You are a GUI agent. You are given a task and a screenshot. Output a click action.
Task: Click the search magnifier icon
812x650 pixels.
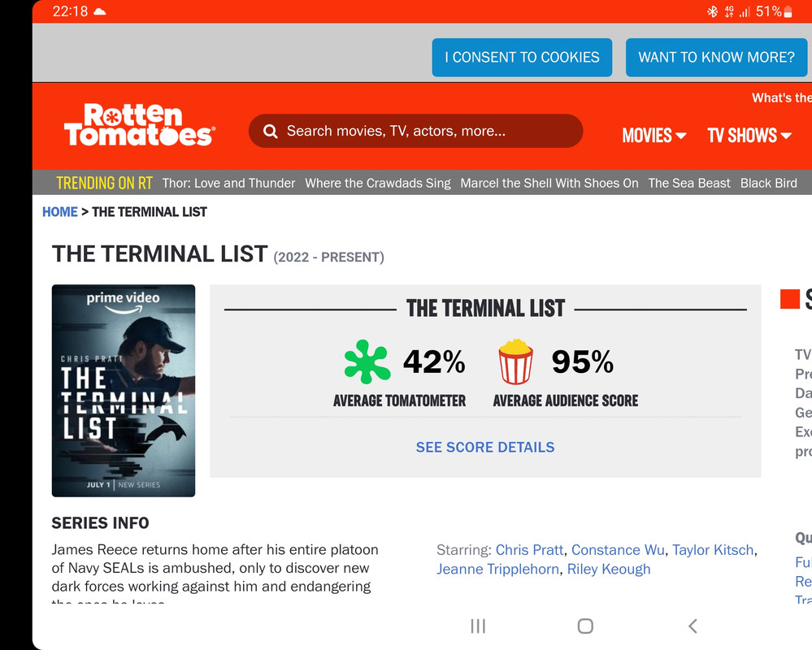tap(270, 132)
